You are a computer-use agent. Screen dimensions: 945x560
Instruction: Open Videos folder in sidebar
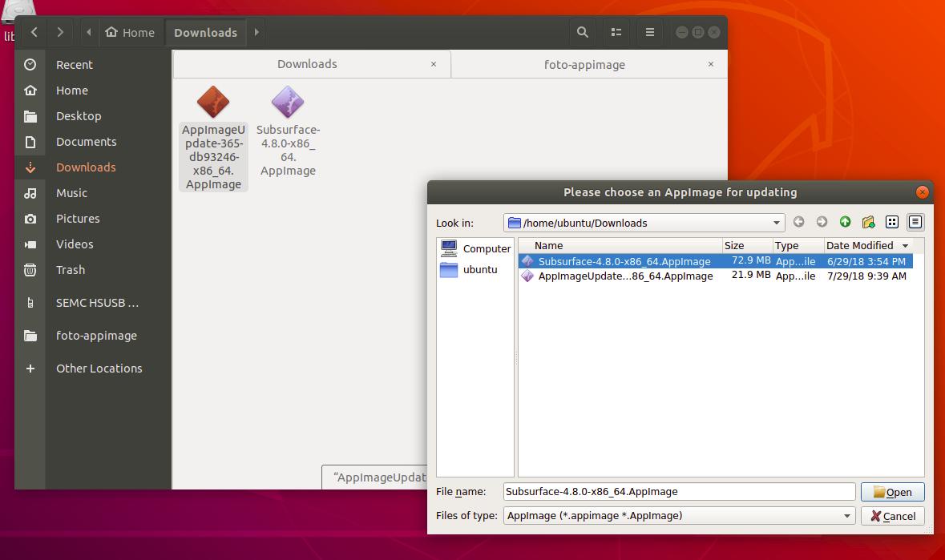tap(93, 244)
